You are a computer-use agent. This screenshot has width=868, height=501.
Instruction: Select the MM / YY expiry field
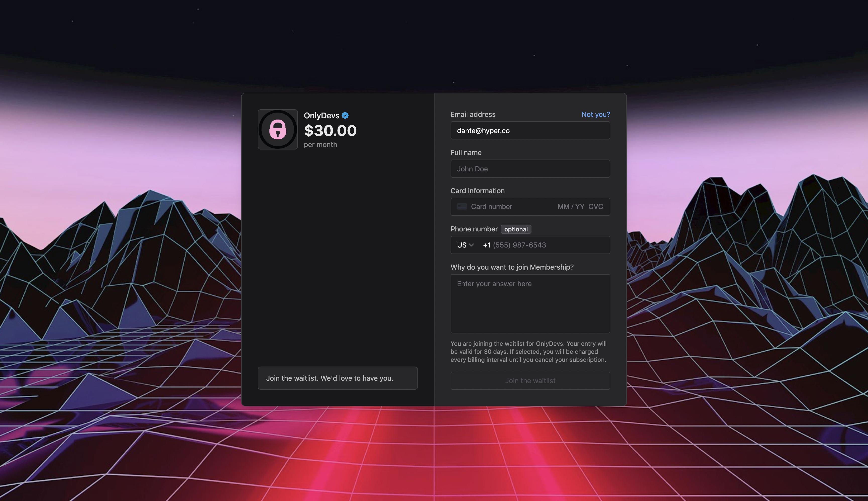(x=571, y=207)
